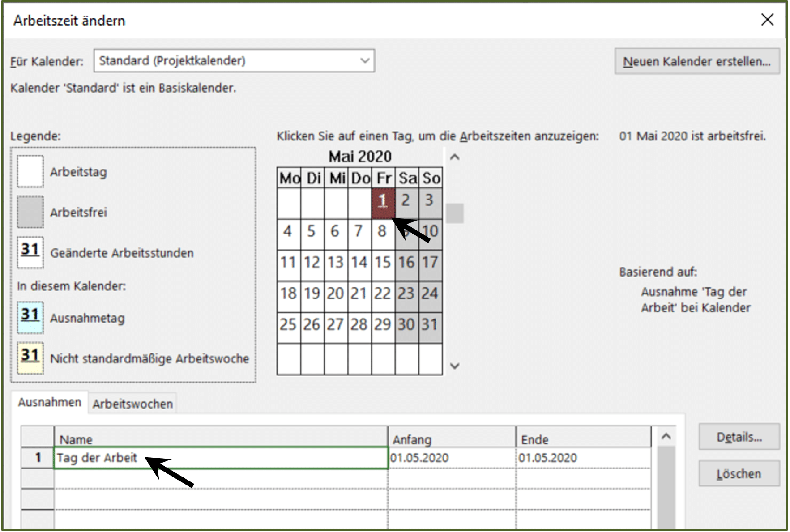This screenshot has width=790, height=532.
Task: Select May 25 in the calendar
Action: tap(289, 328)
